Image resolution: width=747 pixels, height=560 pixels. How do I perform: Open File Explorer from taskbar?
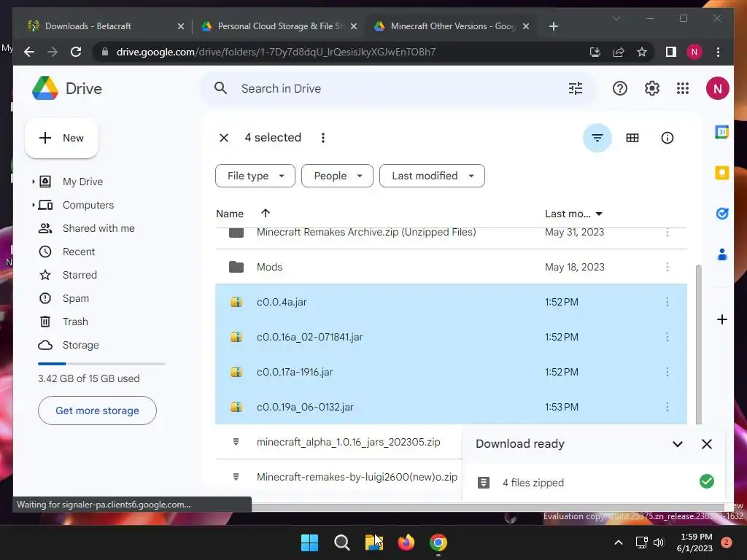tap(374, 542)
